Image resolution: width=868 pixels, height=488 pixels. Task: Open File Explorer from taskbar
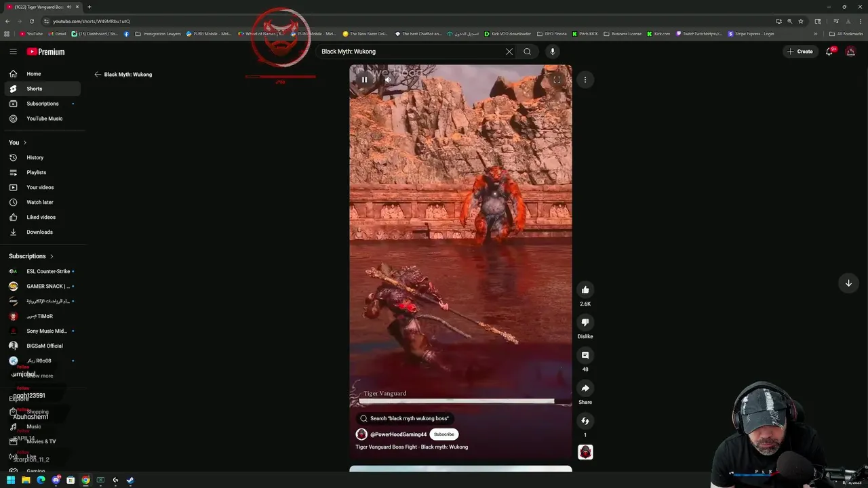[x=26, y=480]
